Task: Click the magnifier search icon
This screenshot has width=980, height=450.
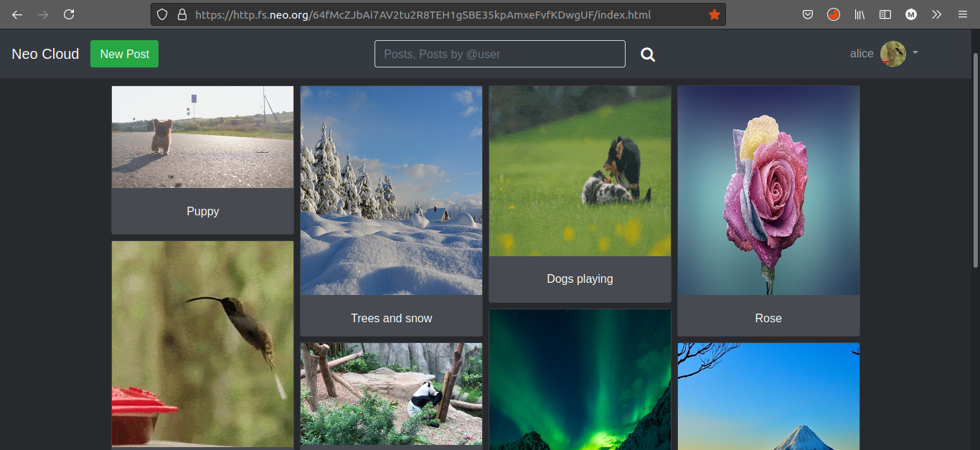Action: pos(648,55)
